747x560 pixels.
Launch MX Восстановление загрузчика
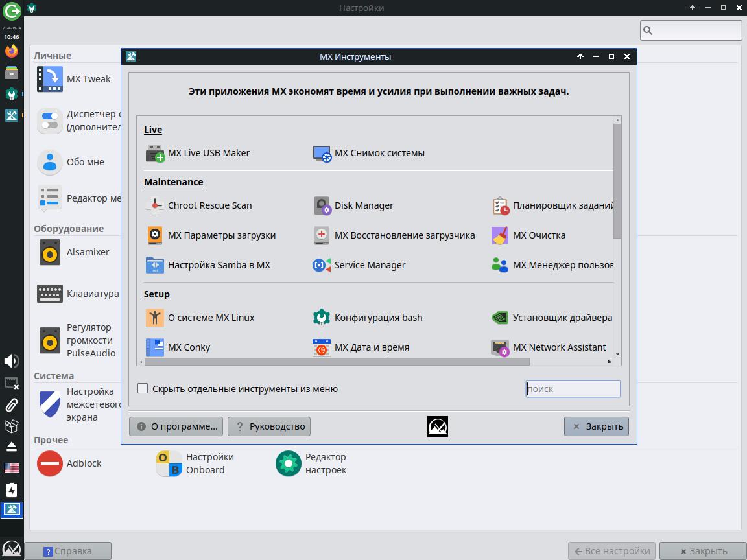pyautogui.click(x=394, y=236)
